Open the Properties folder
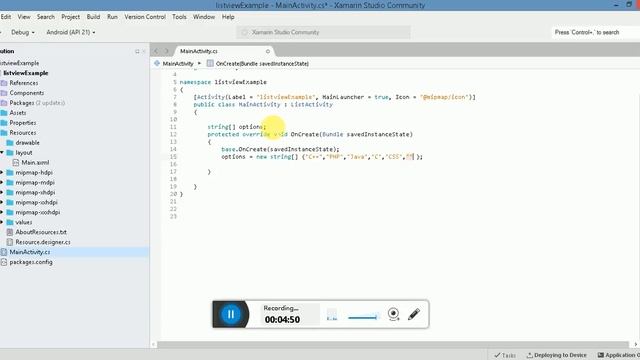640x360 pixels. click(23, 122)
